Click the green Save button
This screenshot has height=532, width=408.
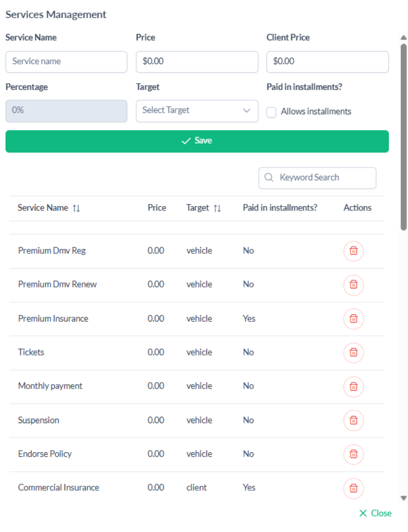coord(197,141)
